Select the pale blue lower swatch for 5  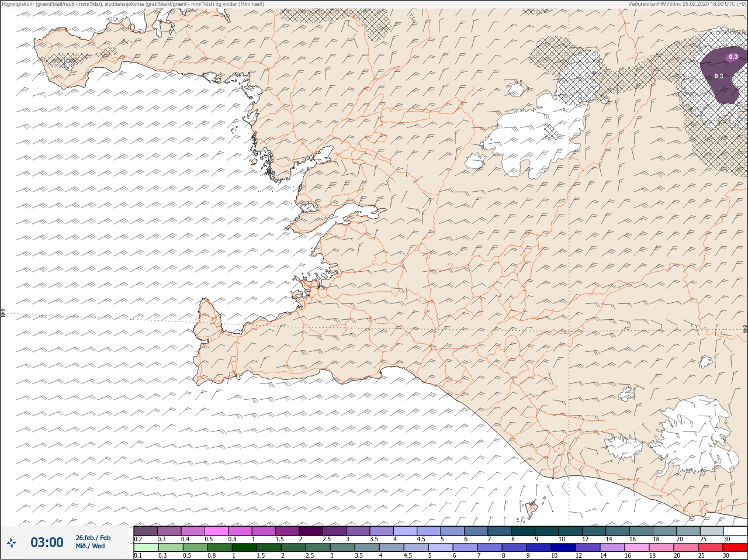[x=441, y=548]
